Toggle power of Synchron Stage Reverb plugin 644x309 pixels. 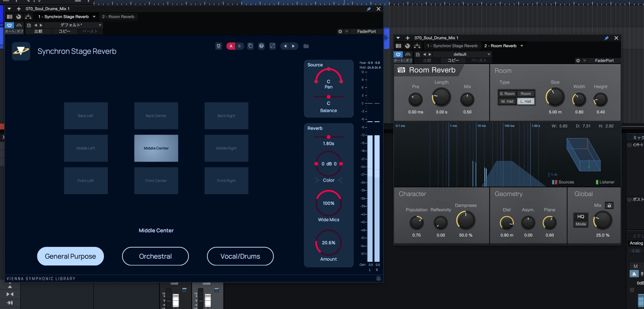[9, 25]
